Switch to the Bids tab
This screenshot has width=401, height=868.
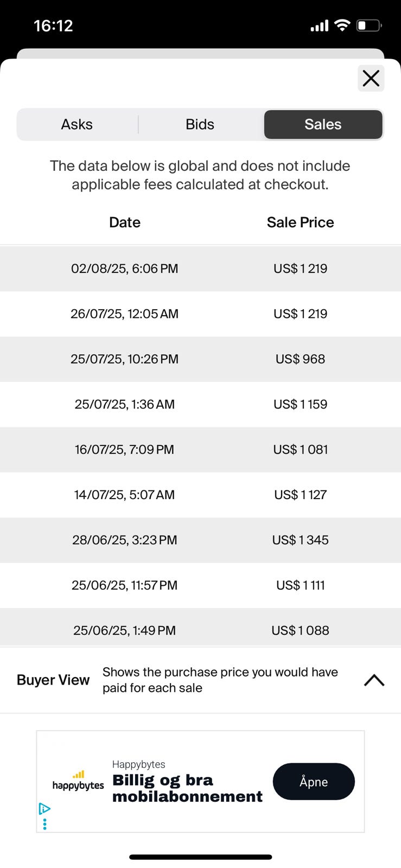(x=200, y=124)
